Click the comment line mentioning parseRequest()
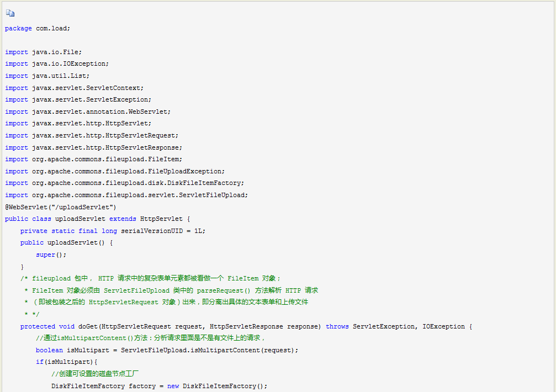The width and height of the screenshot is (556, 392). tap(171, 290)
